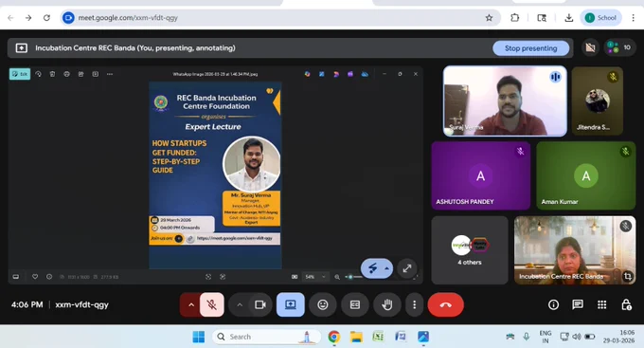644x348 pixels.
Task: Open meeting details info icon
Action: [553, 304]
